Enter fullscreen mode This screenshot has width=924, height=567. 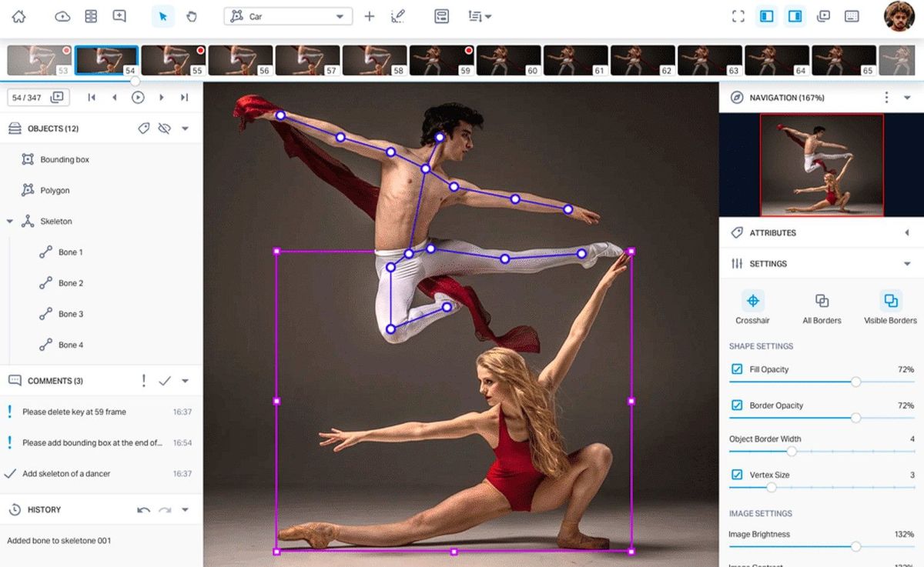pos(738,15)
